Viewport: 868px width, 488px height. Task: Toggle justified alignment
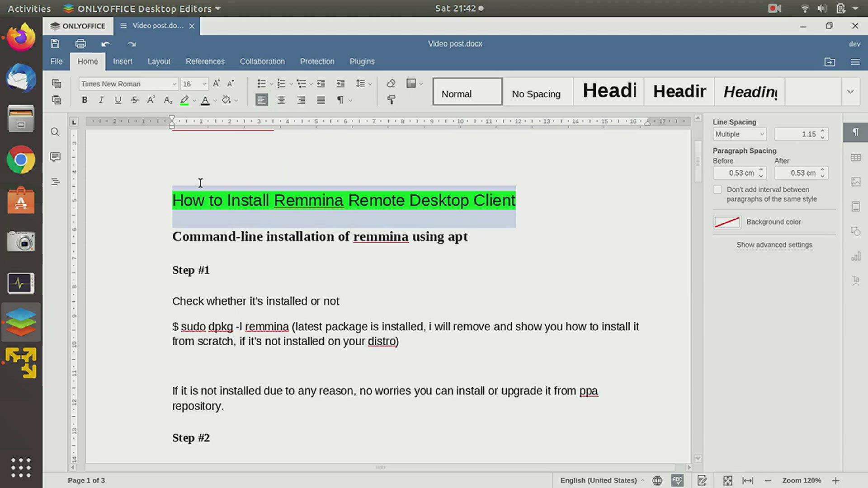coord(321,100)
